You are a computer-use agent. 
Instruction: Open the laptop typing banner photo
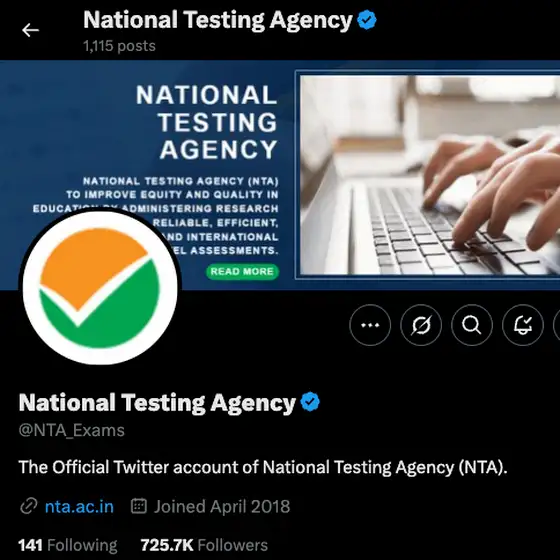pyautogui.click(x=429, y=175)
